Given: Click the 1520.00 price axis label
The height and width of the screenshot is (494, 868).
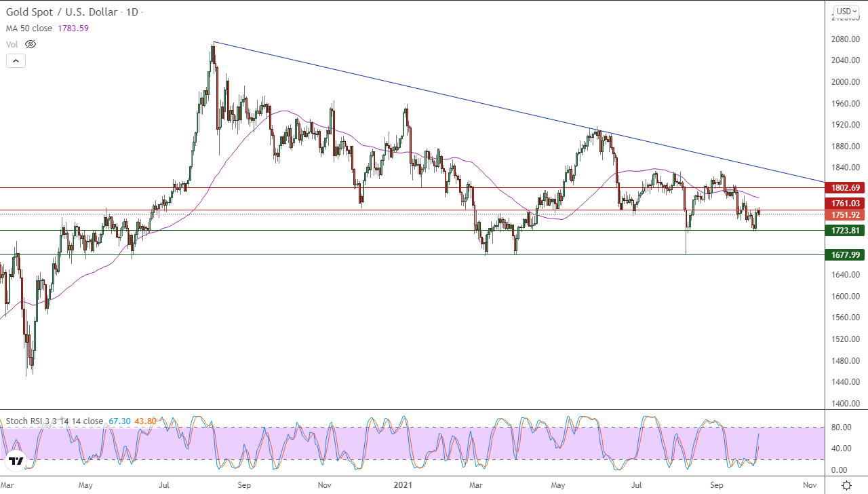Looking at the screenshot, I should click(x=846, y=339).
